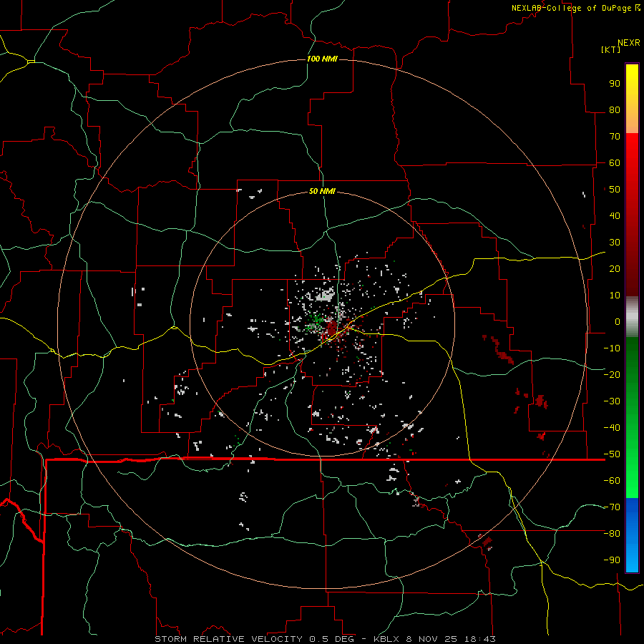Select the -40 value on the velocity scale
This screenshot has width=644, height=644.
point(612,428)
